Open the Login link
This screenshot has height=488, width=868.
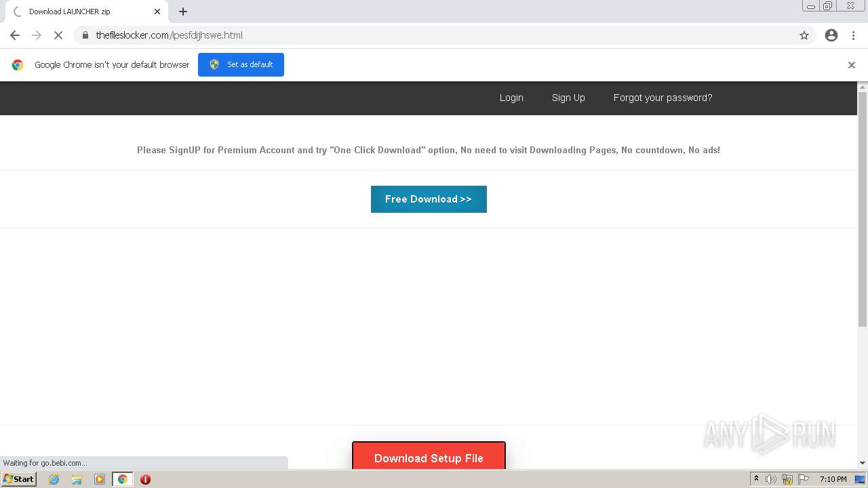pos(511,98)
